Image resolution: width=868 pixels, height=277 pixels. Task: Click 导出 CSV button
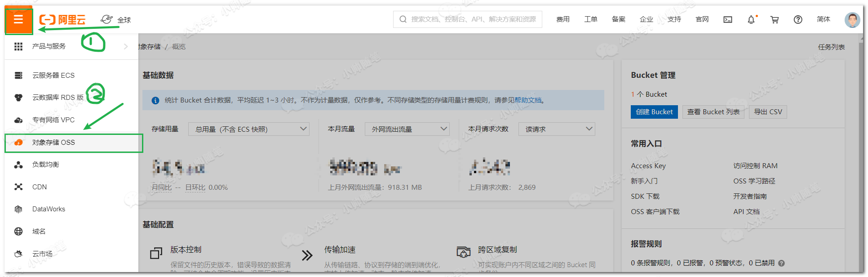point(768,112)
